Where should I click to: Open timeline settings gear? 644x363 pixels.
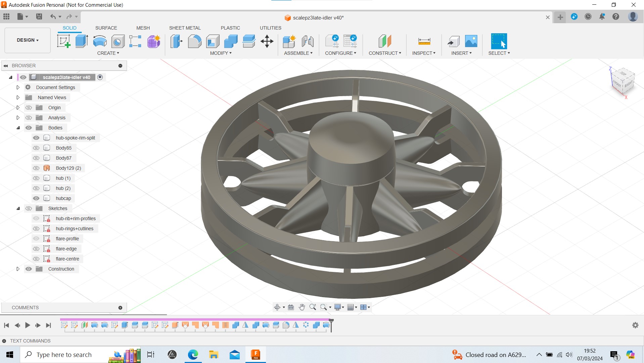635,325
